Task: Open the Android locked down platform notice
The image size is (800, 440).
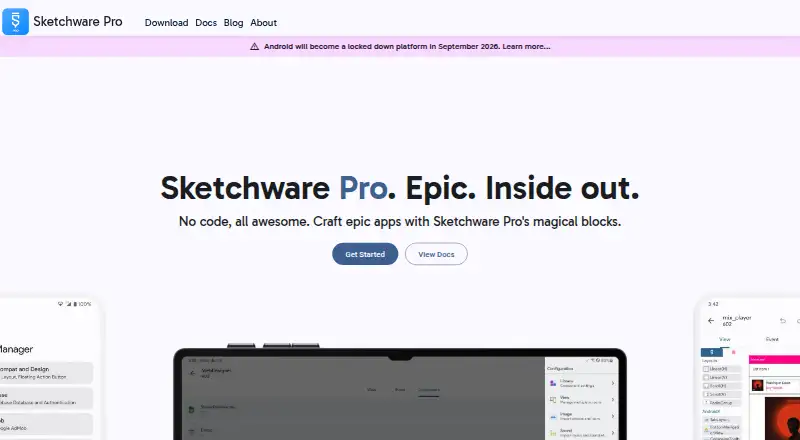Action: (x=407, y=46)
